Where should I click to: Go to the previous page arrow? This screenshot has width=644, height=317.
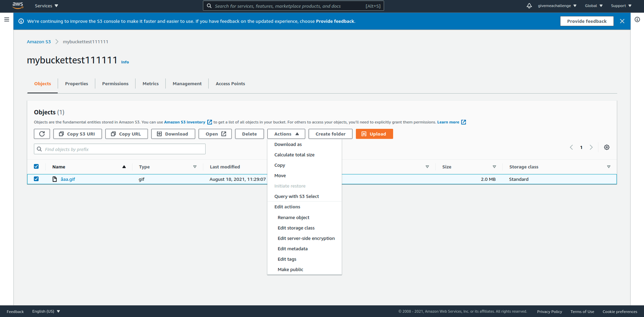coord(571,148)
